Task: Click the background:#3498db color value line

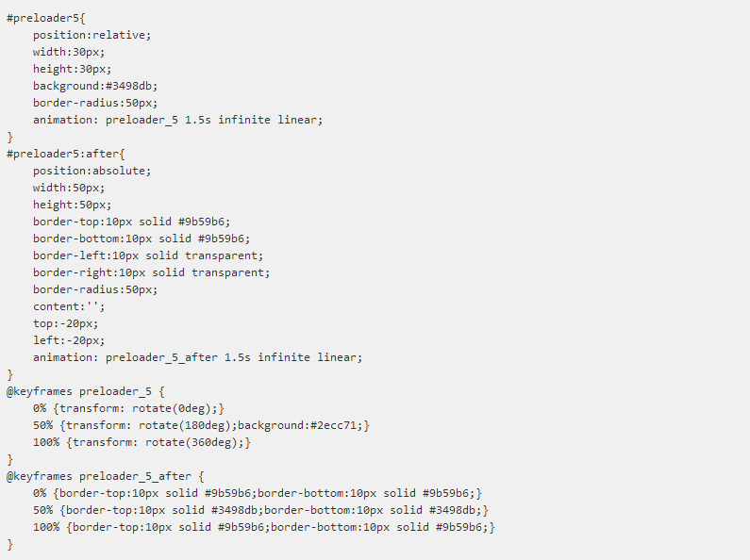Action: [x=89, y=86]
